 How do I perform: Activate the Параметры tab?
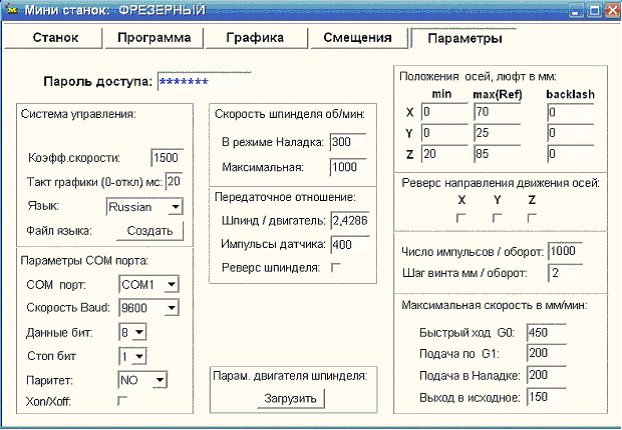(x=465, y=38)
